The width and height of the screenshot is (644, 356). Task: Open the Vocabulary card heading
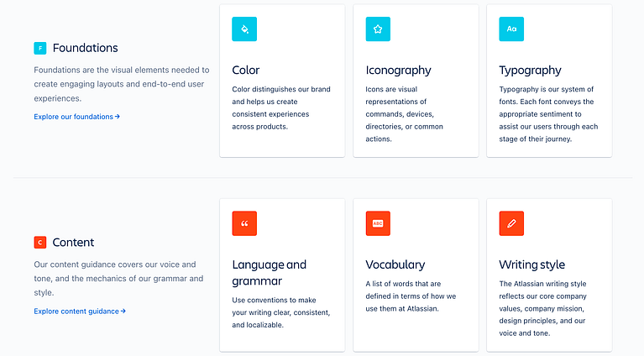395,264
